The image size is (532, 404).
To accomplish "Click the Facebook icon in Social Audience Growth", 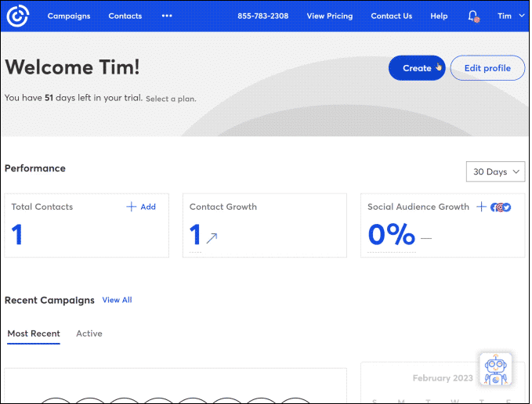I will pyautogui.click(x=494, y=207).
